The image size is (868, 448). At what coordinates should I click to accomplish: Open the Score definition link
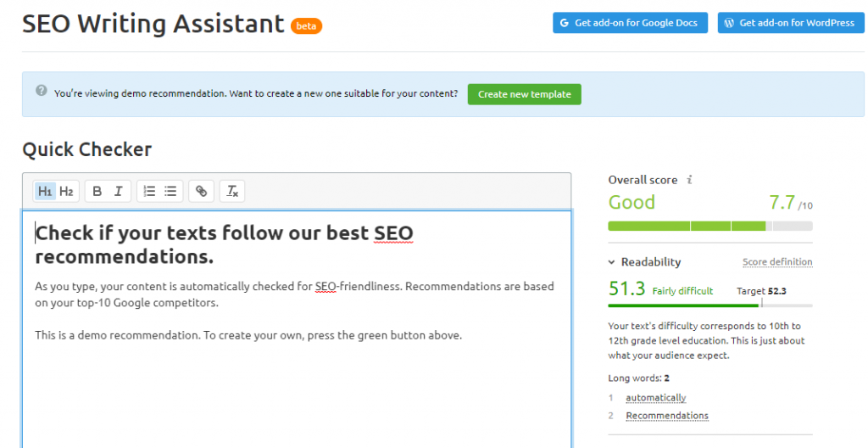coord(777,261)
